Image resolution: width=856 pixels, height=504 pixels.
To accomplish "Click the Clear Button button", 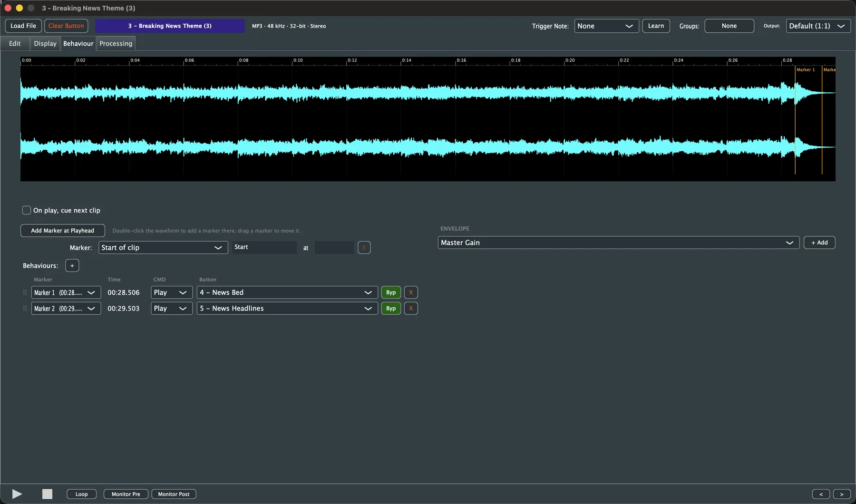I will (66, 26).
